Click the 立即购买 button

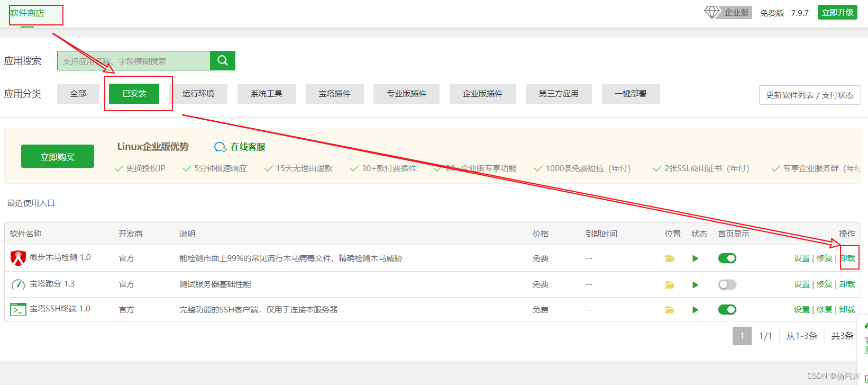tap(58, 157)
